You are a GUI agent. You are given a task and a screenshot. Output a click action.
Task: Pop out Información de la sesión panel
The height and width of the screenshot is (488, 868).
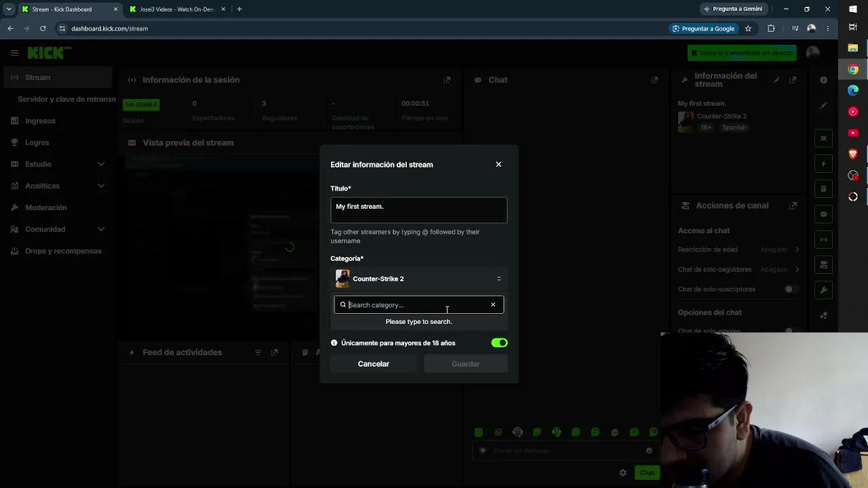[x=447, y=80]
